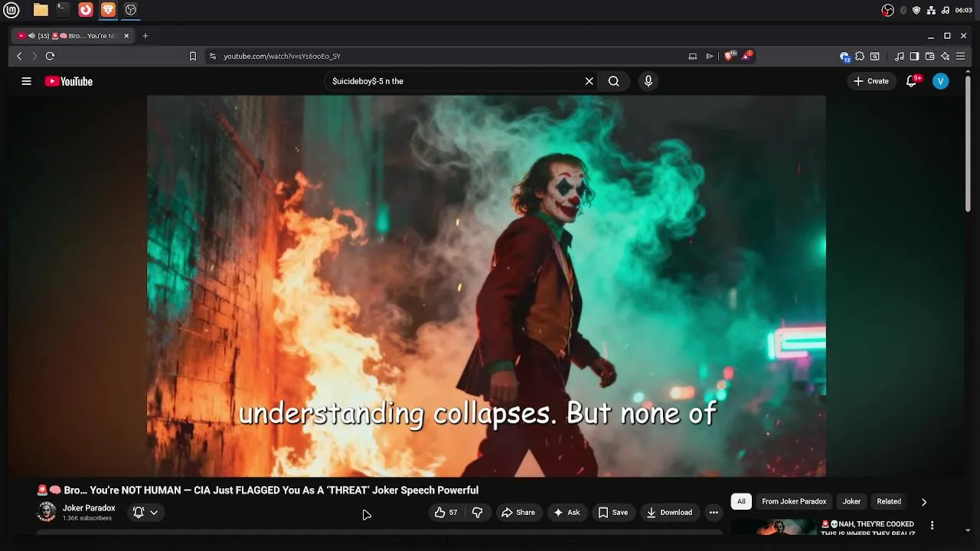The width and height of the screenshot is (980, 551).
Task: Open options for NAH, THEY'RE COOKED video
Action: [932, 526]
